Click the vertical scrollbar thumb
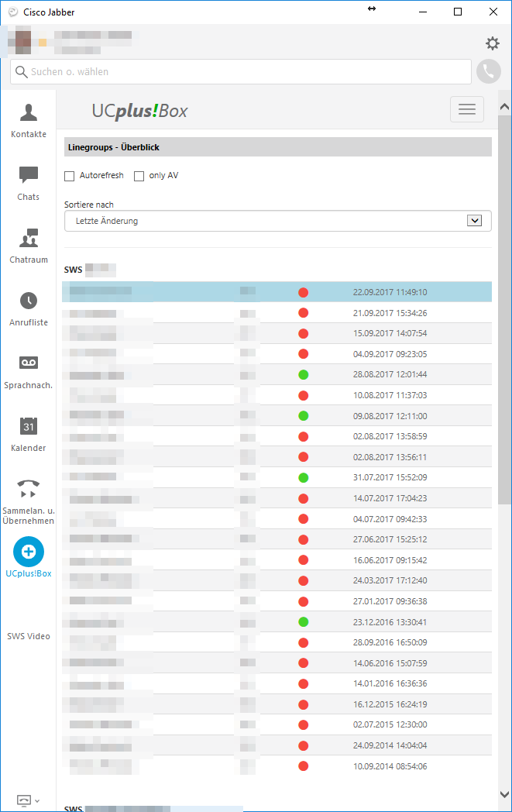 coord(505,309)
